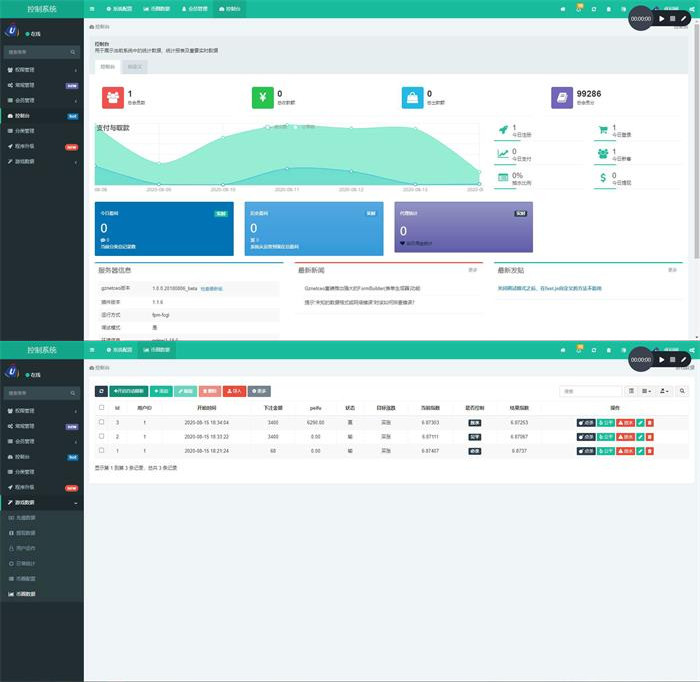Click red import button in table toolbar
Screen dimensions: 700x682
tap(234, 391)
